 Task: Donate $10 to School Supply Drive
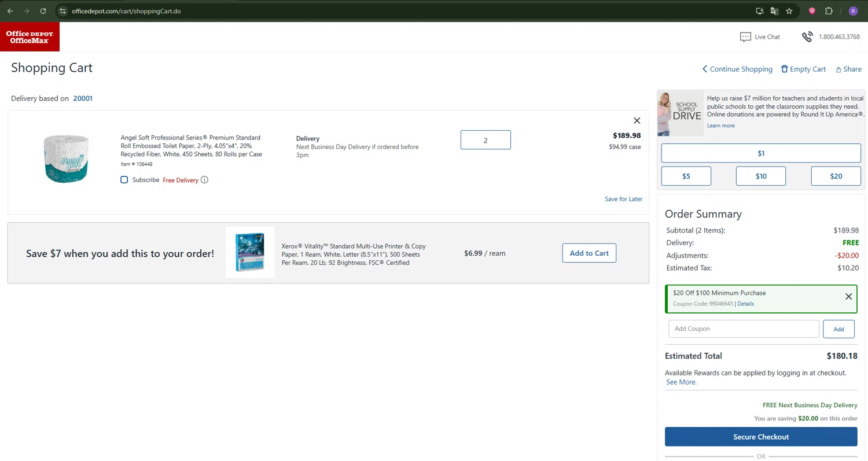coord(761,176)
